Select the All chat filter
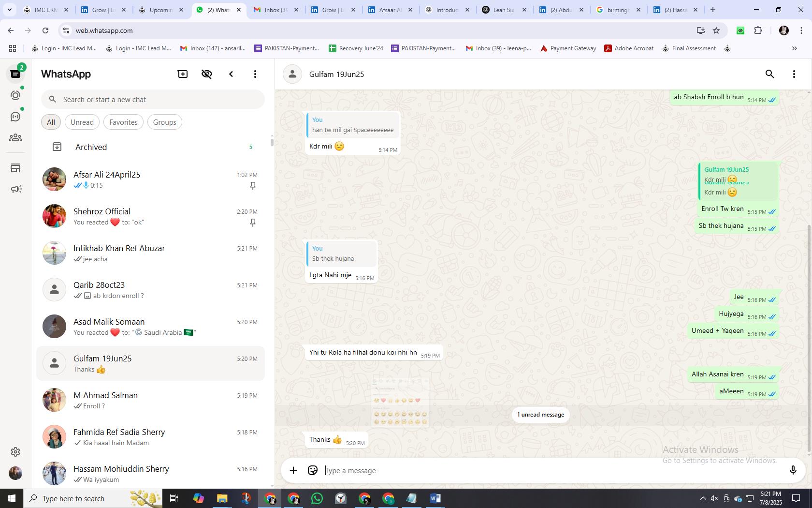The width and height of the screenshot is (812, 508). [51, 122]
